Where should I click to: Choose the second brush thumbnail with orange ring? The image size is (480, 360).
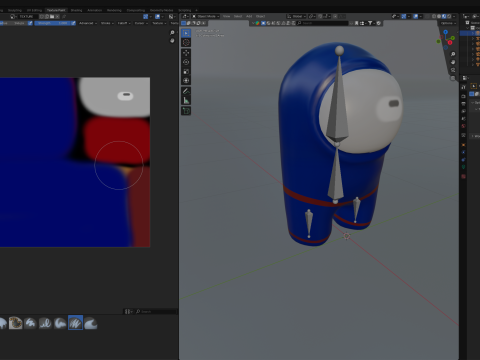pos(15,323)
